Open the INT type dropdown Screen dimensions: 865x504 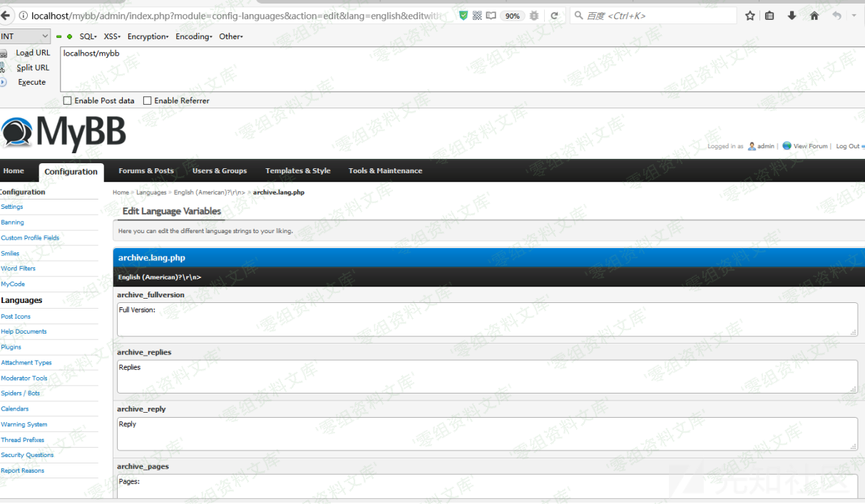coord(25,36)
